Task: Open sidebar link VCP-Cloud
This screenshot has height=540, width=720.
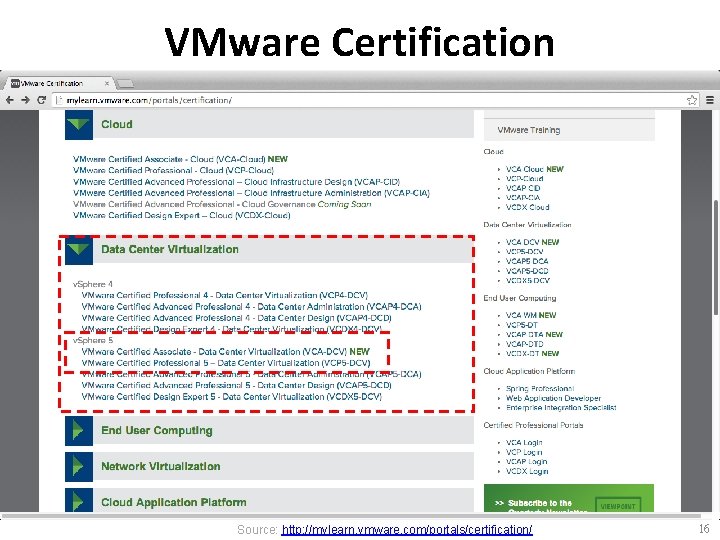Action: (x=524, y=179)
